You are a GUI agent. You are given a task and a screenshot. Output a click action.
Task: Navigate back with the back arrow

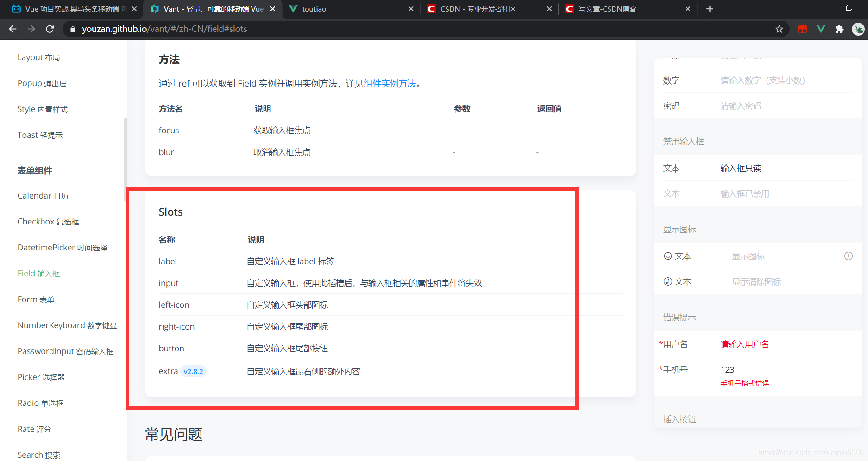click(12, 29)
